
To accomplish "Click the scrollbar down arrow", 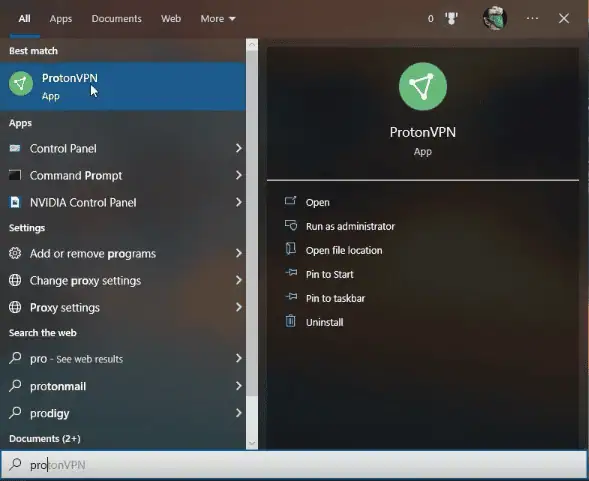I will [x=252, y=443].
